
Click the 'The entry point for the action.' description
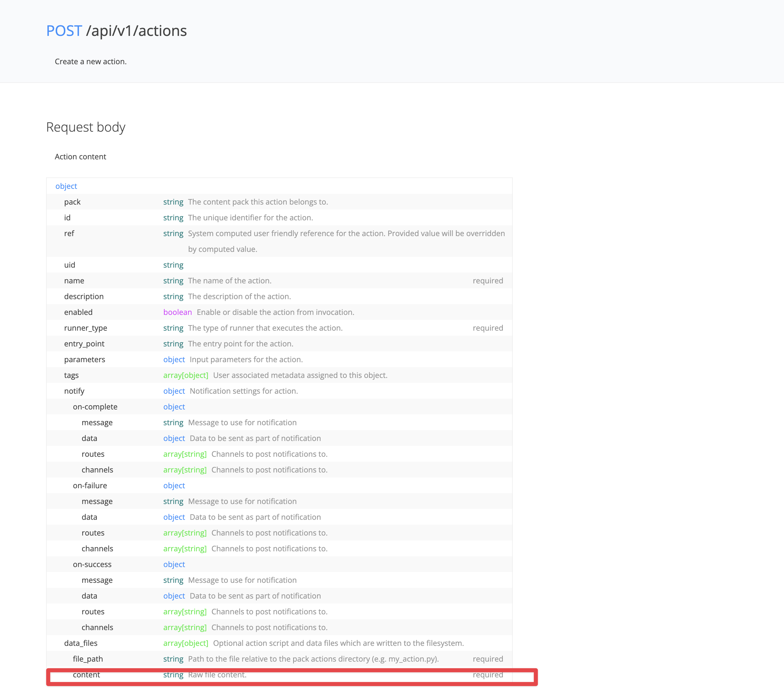(241, 343)
